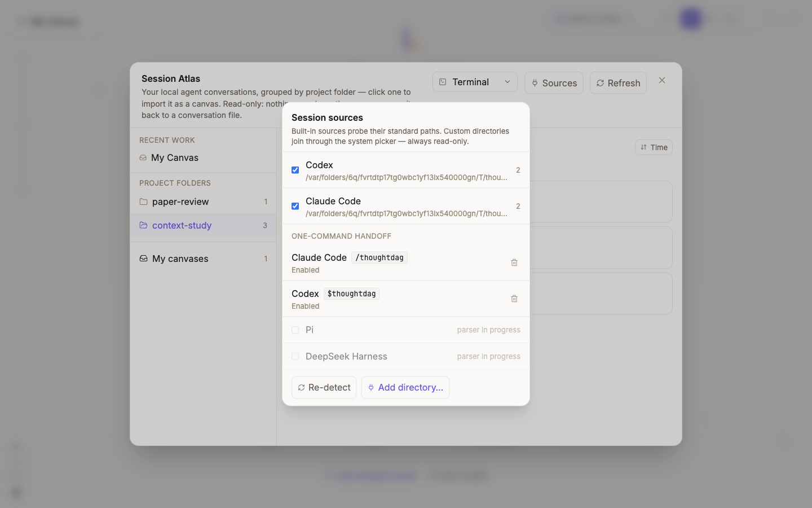The height and width of the screenshot is (508, 812).
Task: Open the Terminal dropdown
Action: [x=475, y=82]
